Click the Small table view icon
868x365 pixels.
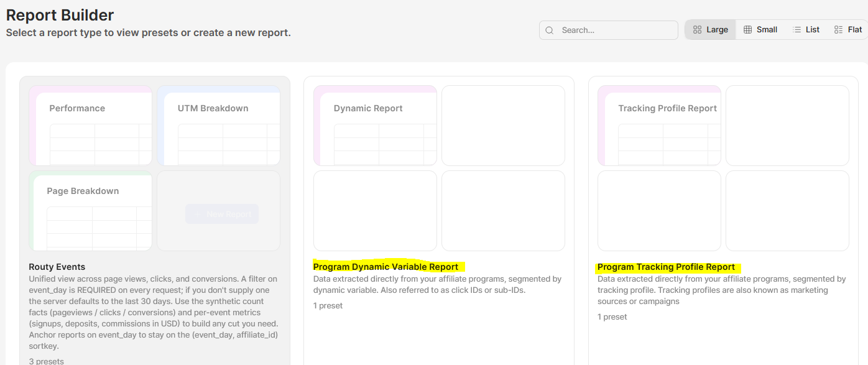748,29
